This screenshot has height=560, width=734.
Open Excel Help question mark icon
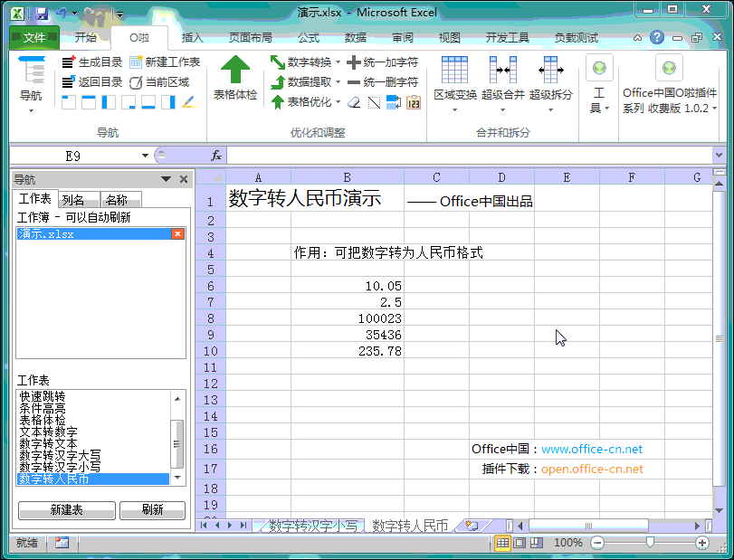click(x=657, y=37)
